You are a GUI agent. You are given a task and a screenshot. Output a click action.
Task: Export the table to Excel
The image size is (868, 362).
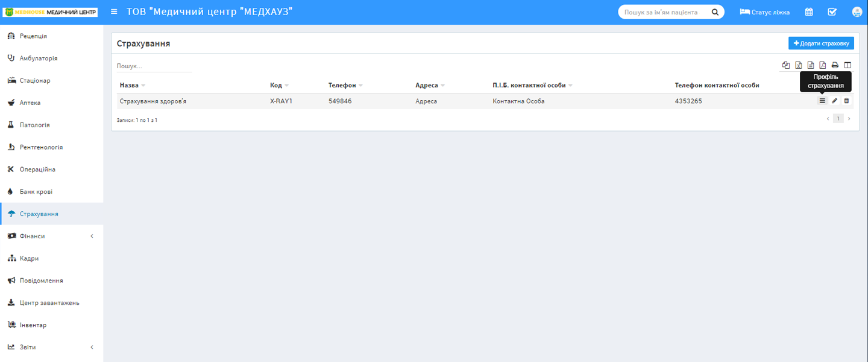[x=799, y=65]
